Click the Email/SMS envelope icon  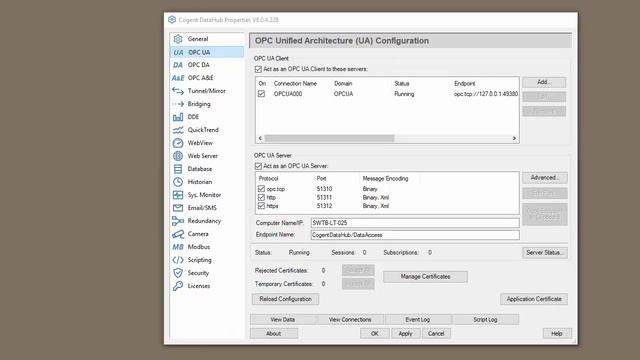click(178, 208)
